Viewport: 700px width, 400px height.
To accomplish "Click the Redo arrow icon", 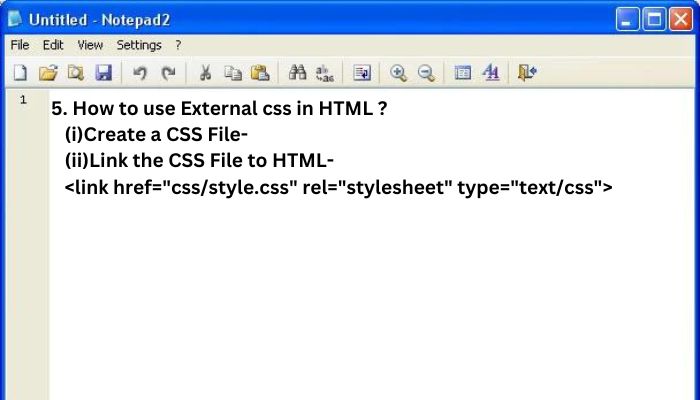I will pyautogui.click(x=168, y=73).
